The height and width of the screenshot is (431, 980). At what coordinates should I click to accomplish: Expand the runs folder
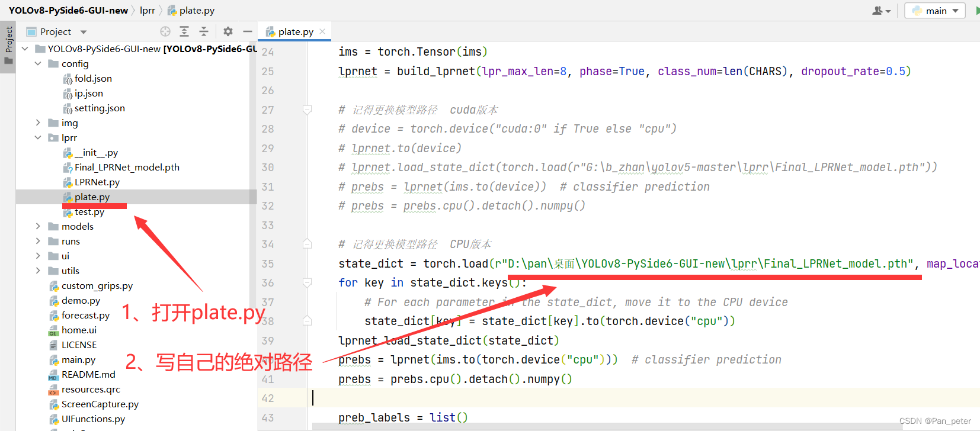[38, 241]
